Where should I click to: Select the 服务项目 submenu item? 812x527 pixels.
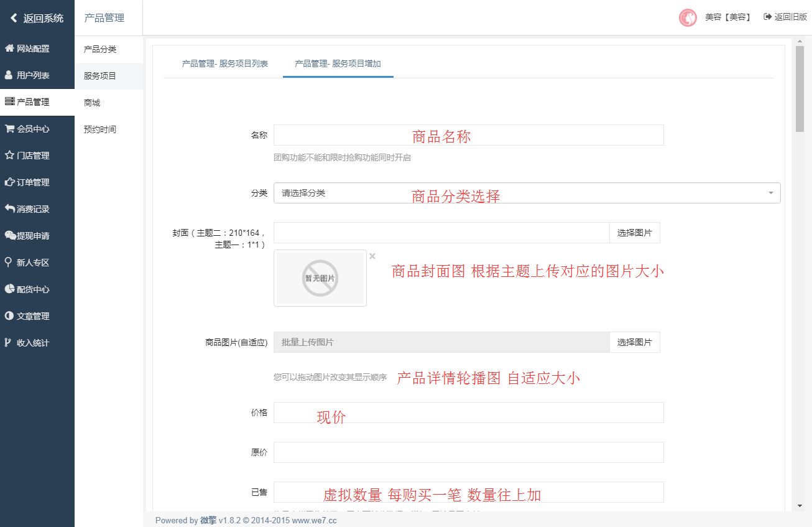point(109,76)
